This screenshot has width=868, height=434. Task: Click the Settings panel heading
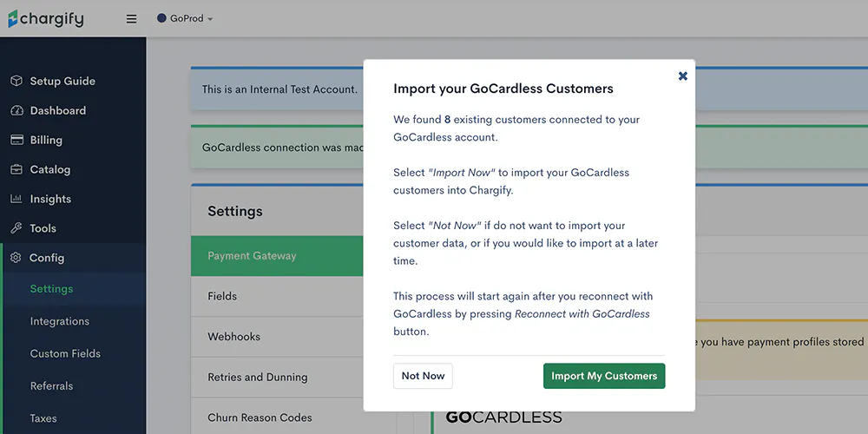coord(235,212)
